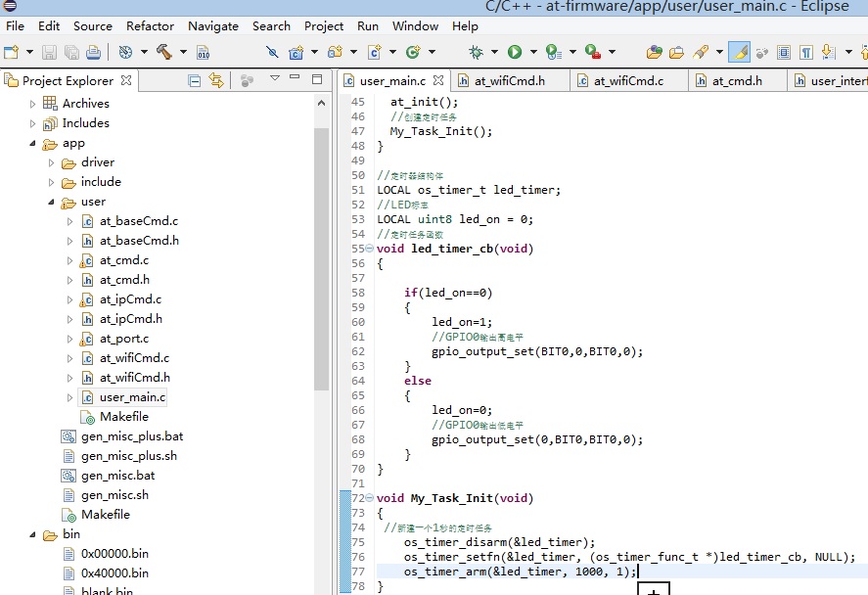Viewport: 868px width, 595px height.
Task: Expand the driver folder
Action: pyautogui.click(x=52, y=162)
